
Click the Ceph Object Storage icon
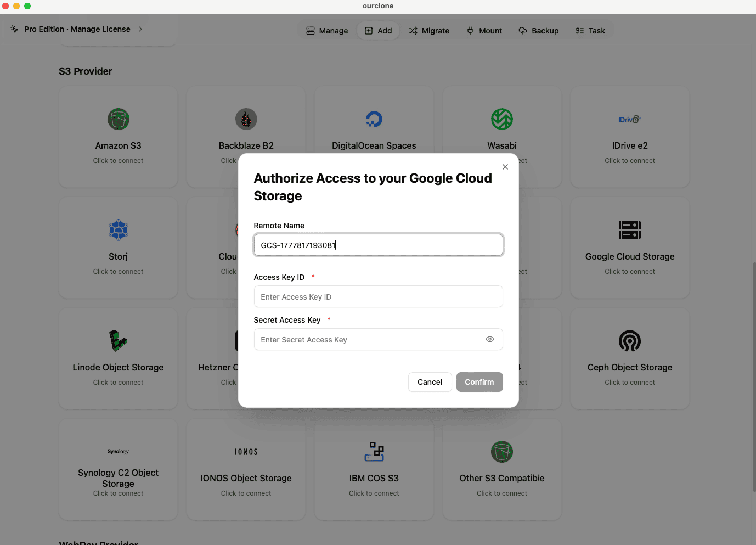pos(630,341)
